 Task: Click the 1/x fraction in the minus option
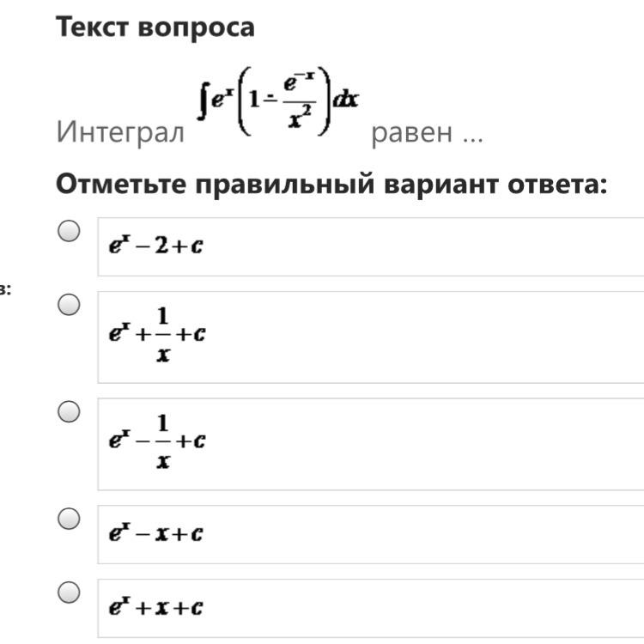[x=163, y=441]
